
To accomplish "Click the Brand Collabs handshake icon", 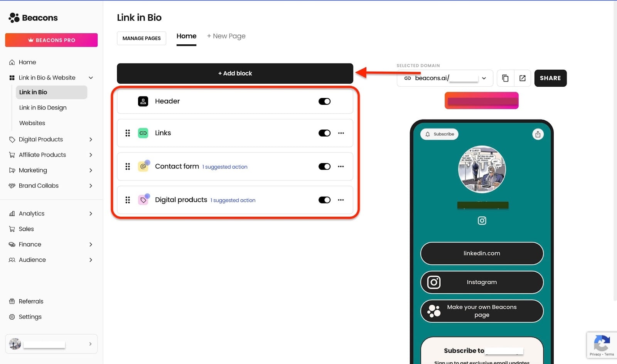I will 12,186.
